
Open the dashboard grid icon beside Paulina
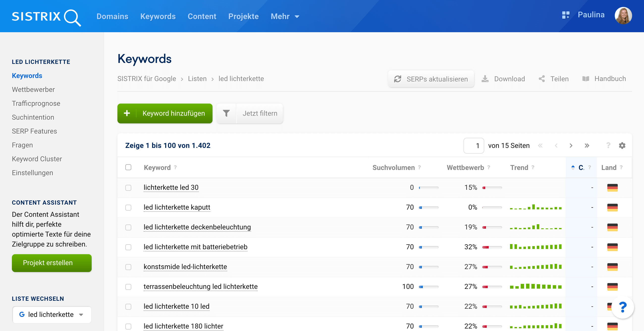[x=565, y=15]
